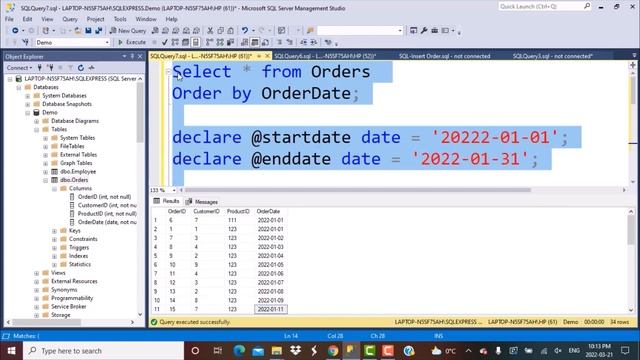Click the Properties wrench icon
The height and width of the screenshot is (360, 640).
point(424,31)
